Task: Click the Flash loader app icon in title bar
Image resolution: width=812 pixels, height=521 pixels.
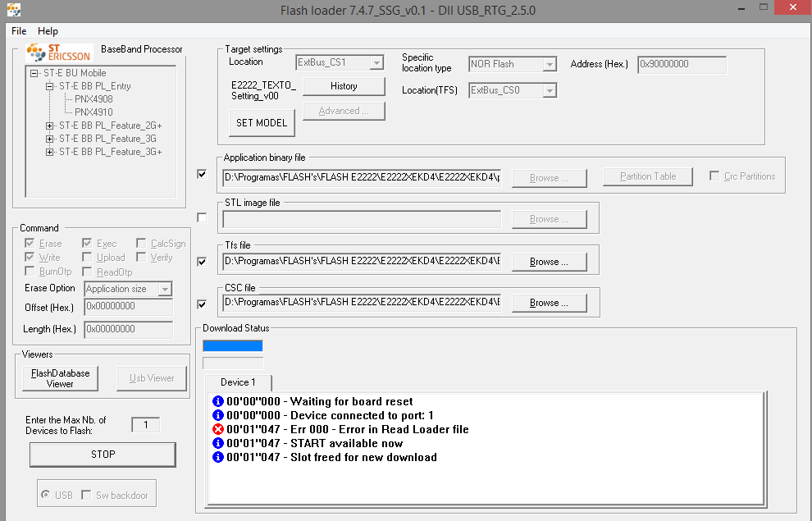Action: [x=13, y=9]
